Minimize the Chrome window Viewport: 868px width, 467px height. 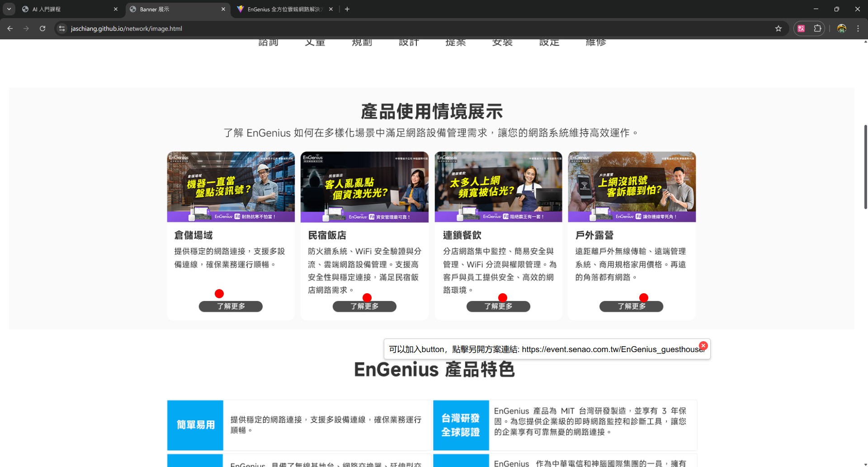pyautogui.click(x=816, y=9)
